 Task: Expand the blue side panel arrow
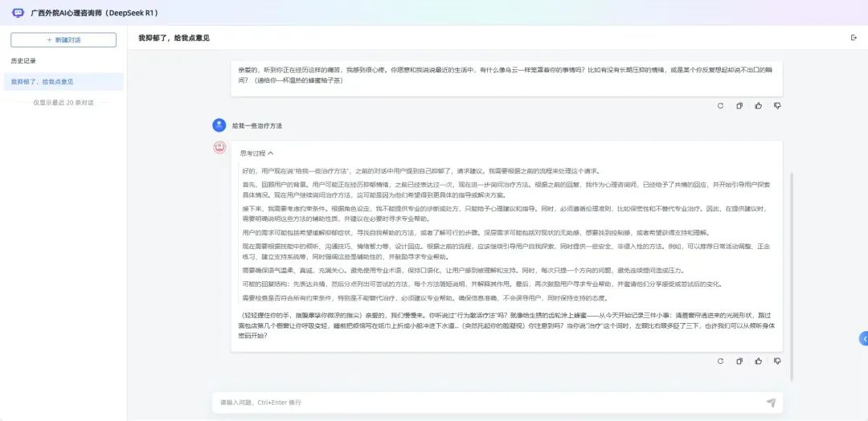click(864, 339)
